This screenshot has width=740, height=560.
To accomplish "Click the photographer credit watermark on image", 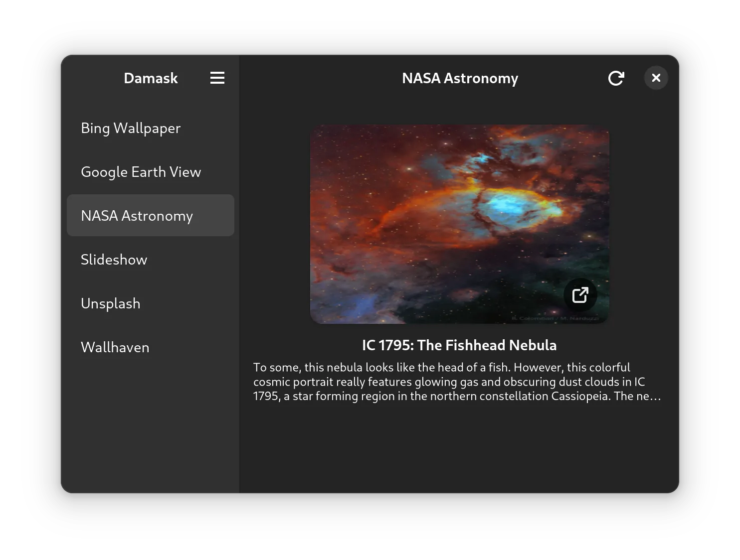I will pos(555,318).
